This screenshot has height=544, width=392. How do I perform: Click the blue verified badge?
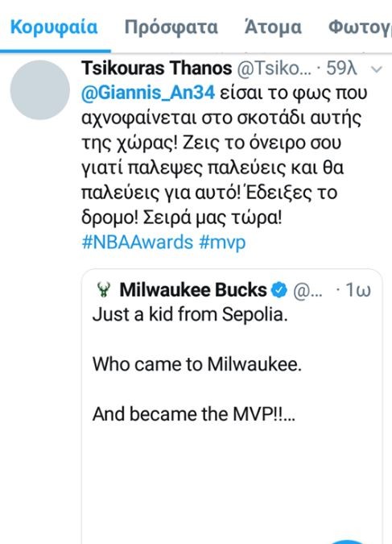(x=279, y=290)
